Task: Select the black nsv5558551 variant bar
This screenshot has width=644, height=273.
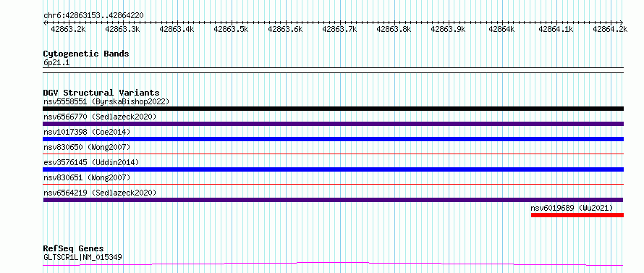Action: click(x=333, y=109)
